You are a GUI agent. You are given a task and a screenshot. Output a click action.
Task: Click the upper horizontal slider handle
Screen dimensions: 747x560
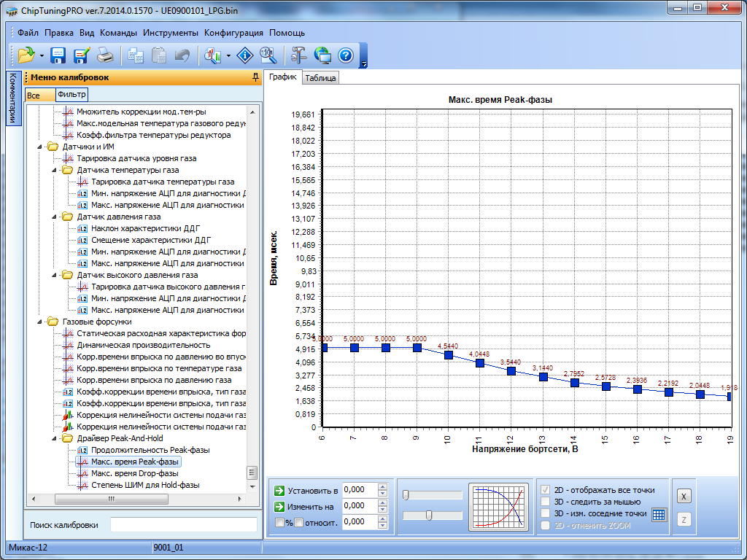coord(406,495)
